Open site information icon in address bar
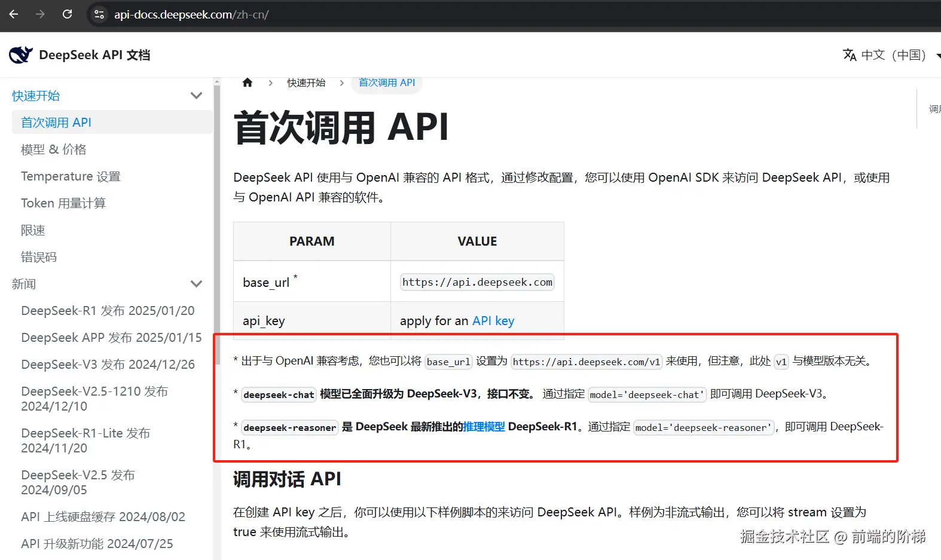The height and width of the screenshot is (560, 941). tap(99, 14)
